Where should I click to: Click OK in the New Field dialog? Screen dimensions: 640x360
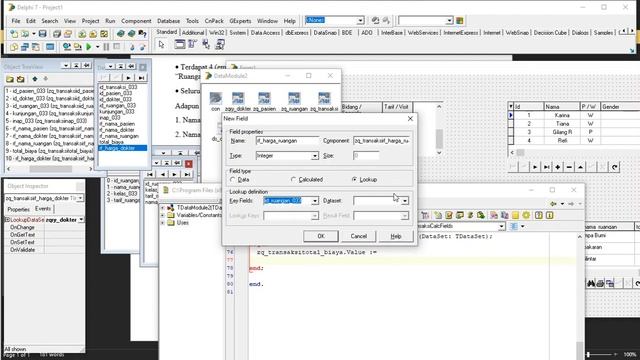click(321, 236)
